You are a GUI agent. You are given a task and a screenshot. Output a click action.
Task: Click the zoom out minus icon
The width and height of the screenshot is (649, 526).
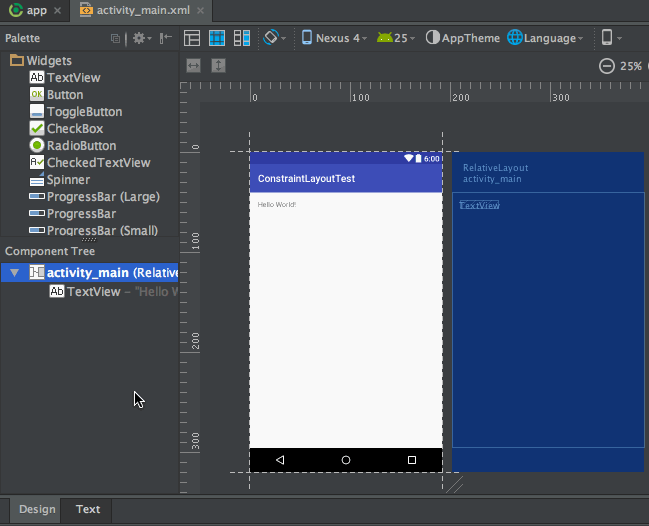pos(607,66)
